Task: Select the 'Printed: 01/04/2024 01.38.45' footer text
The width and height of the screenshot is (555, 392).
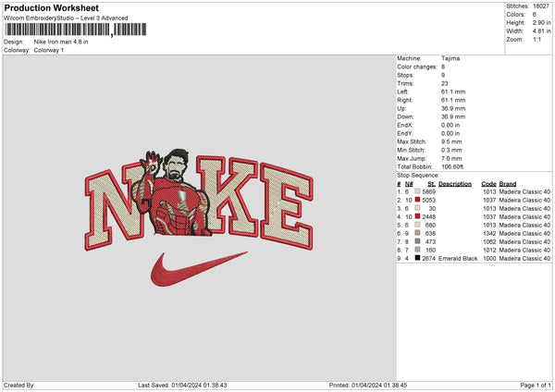Action: click(x=368, y=385)
